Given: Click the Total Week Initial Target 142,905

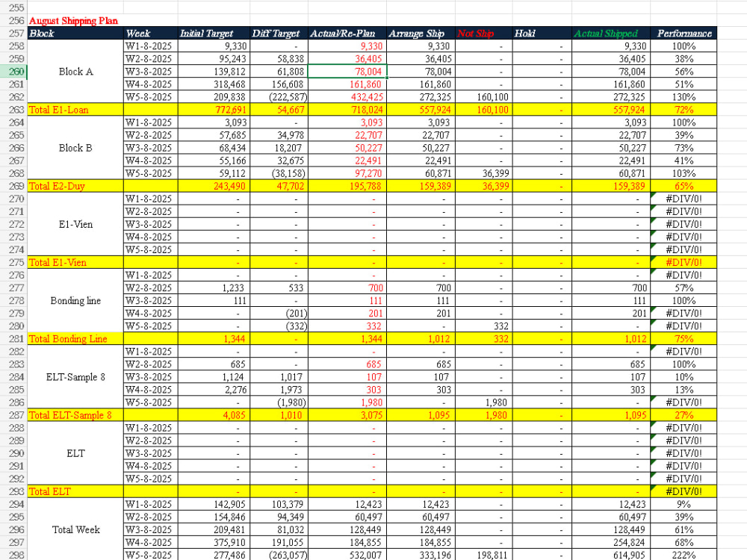Looking at the screenshot, I should [x=214, y=504].
